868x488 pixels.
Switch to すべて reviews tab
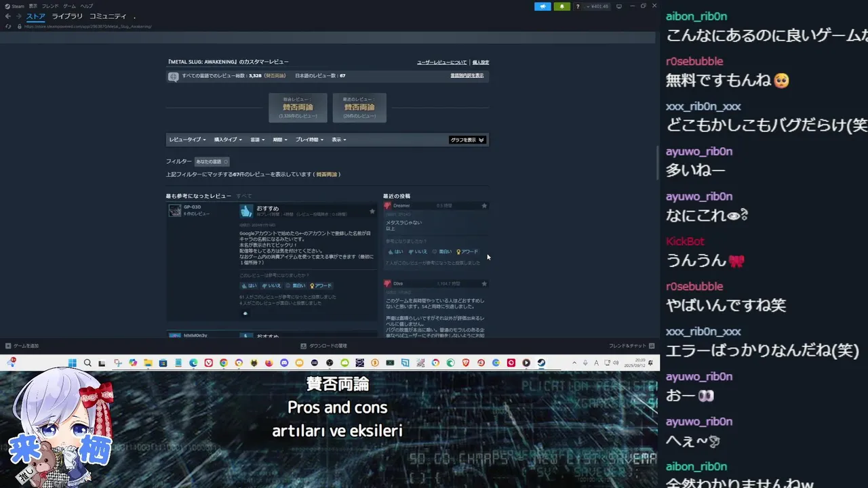click(x=243, y=196)
